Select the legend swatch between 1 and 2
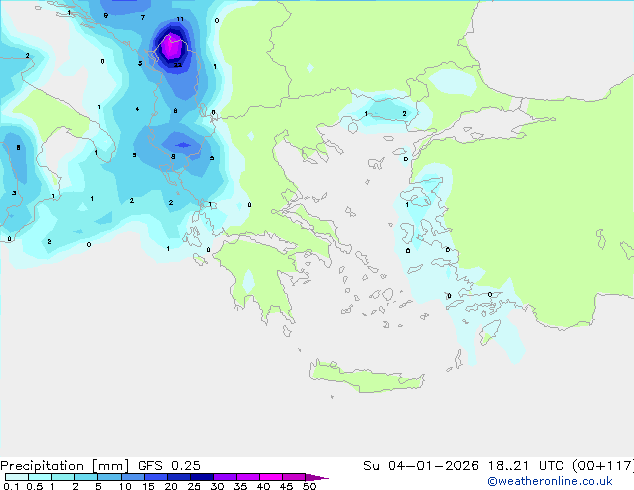This screenshot has height=490, width=634. click(x=63, y=477)
